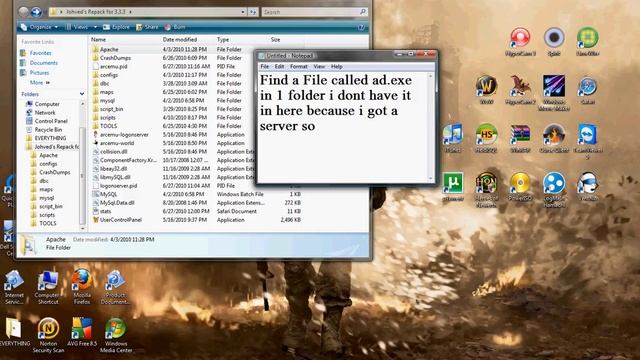This screenshot has width=640, height=360.
Task: Click the Burn toolbar button
Action: 175,27
